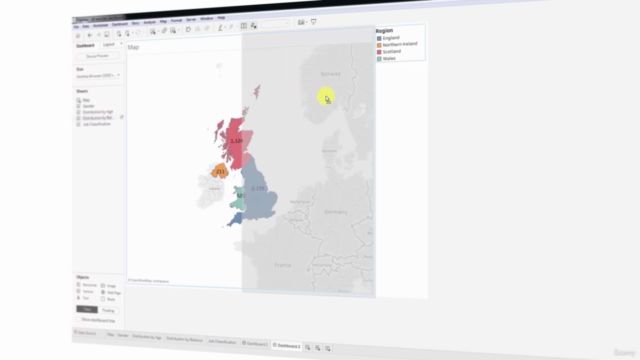Click the Data Source tab icon

click(76, 332)
